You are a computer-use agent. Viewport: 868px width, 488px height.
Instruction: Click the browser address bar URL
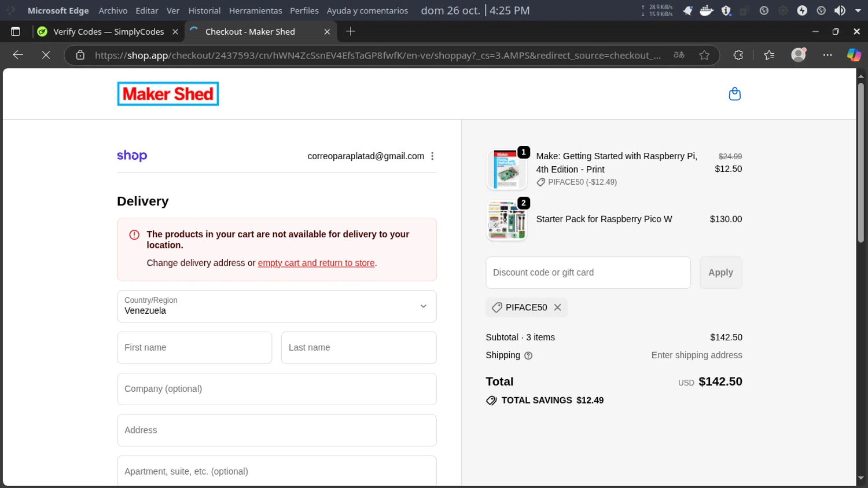(378, 55)
